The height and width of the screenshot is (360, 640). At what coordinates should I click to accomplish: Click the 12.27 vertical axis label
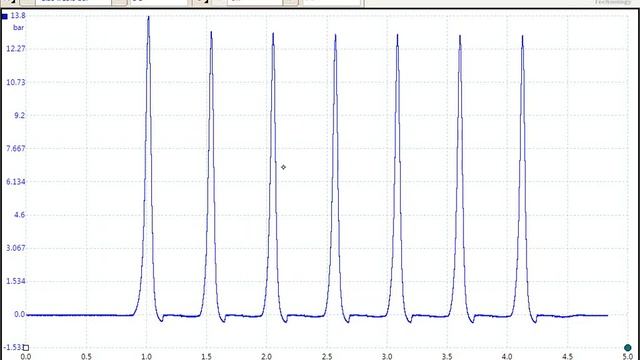pyautogui.click(x=16, y=49)
